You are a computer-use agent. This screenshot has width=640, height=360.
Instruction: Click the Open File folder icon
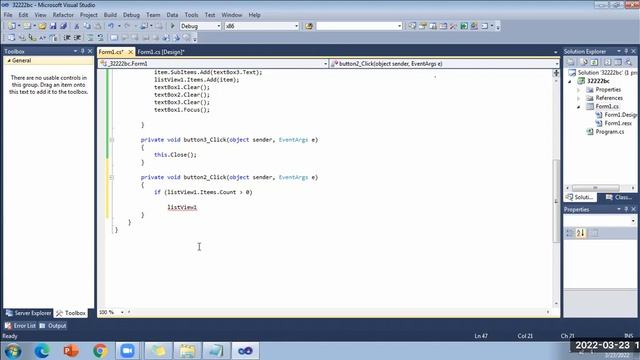(42, 26)
